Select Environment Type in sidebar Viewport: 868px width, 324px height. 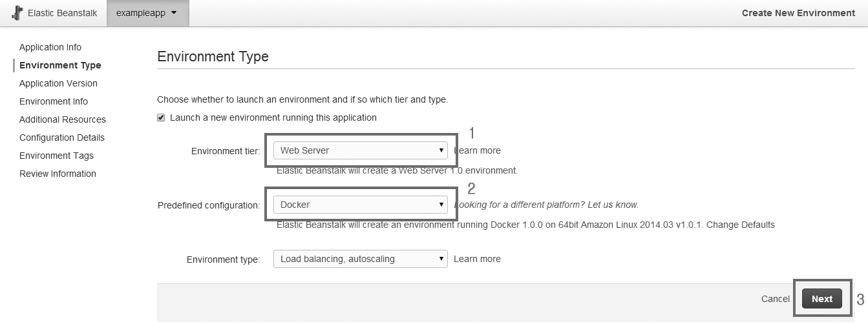tap(60, 65)
